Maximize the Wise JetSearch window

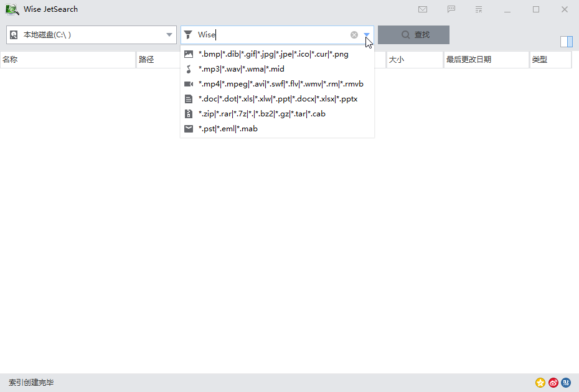(536, 9)
